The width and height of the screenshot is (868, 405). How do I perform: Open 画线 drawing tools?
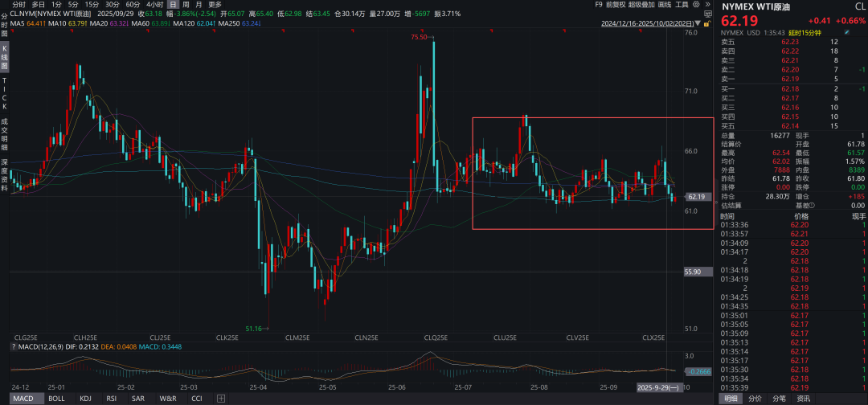[664, 5]
